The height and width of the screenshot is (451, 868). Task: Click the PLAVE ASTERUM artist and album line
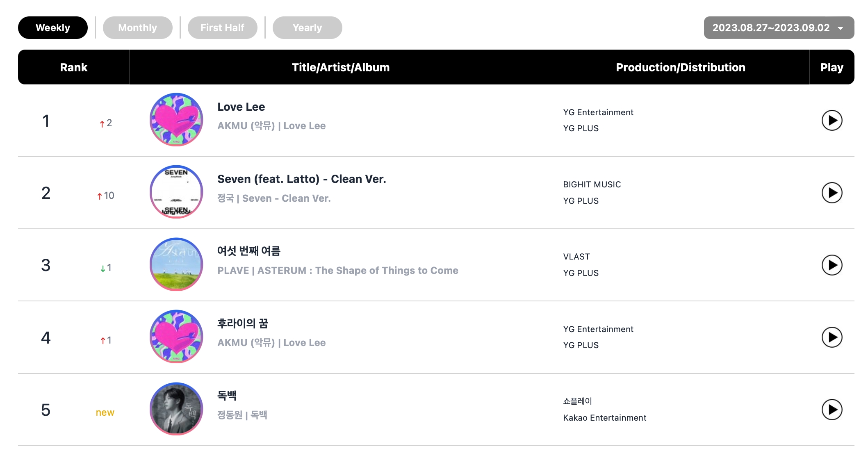[337, 271]
